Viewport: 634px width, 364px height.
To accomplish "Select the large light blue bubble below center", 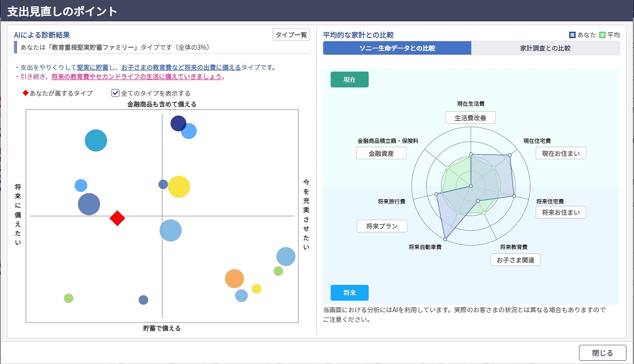I will point(171,230).
